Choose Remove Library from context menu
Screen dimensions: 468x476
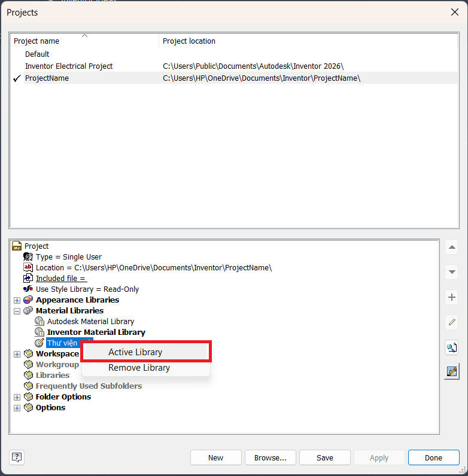click(146, 368)
